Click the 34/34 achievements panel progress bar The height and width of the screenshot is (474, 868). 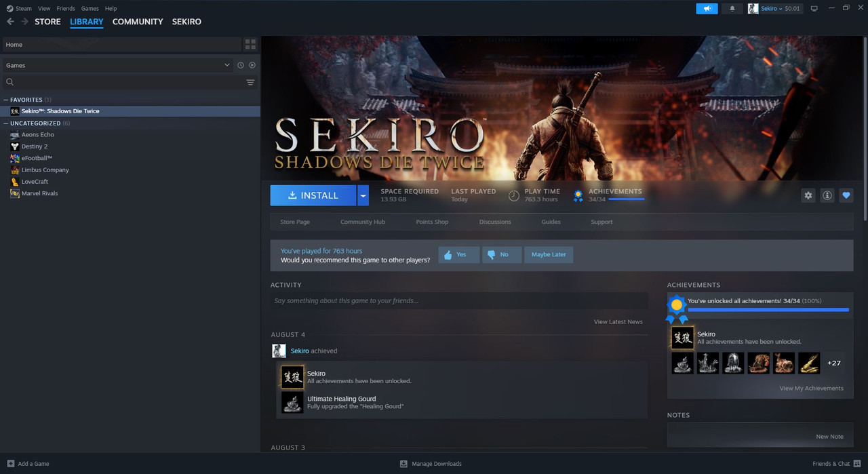click(x=768, y=309)
